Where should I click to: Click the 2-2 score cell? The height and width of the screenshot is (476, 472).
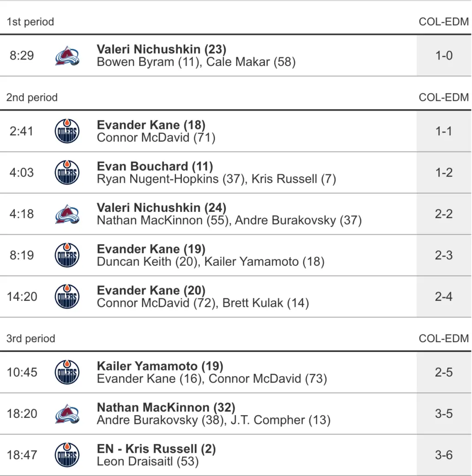(x=444, y=214)
